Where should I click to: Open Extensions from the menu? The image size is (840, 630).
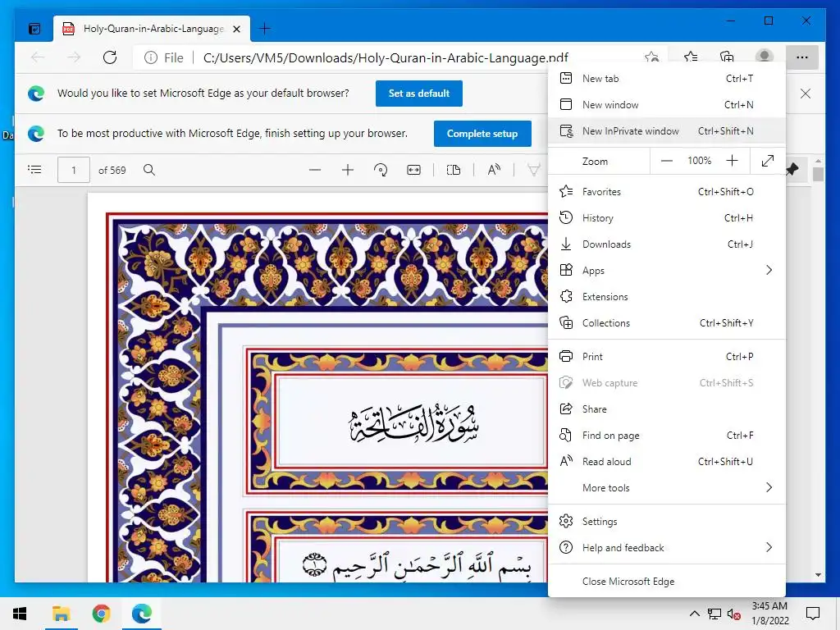pos(666,297)
